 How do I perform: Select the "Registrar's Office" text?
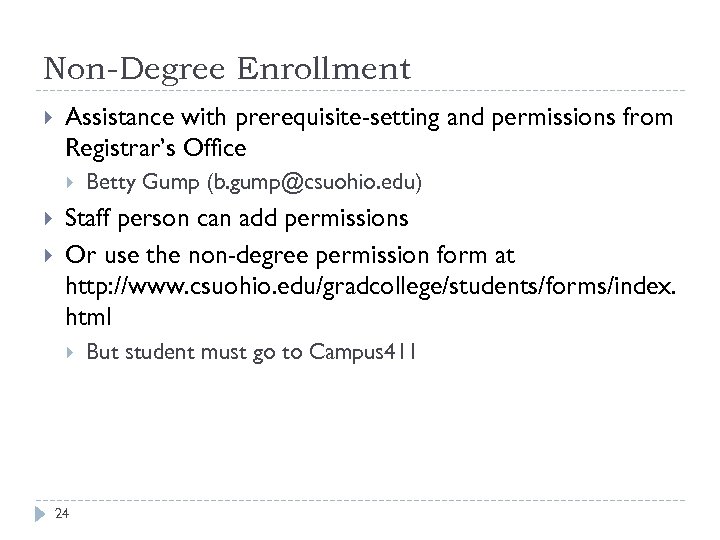point(155,147)
